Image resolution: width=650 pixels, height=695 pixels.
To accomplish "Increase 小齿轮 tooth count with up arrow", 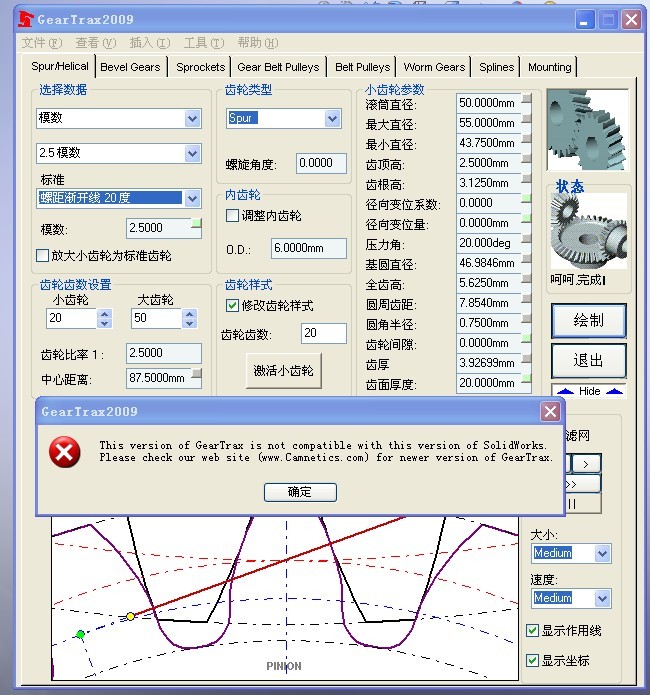I will 105,314.
